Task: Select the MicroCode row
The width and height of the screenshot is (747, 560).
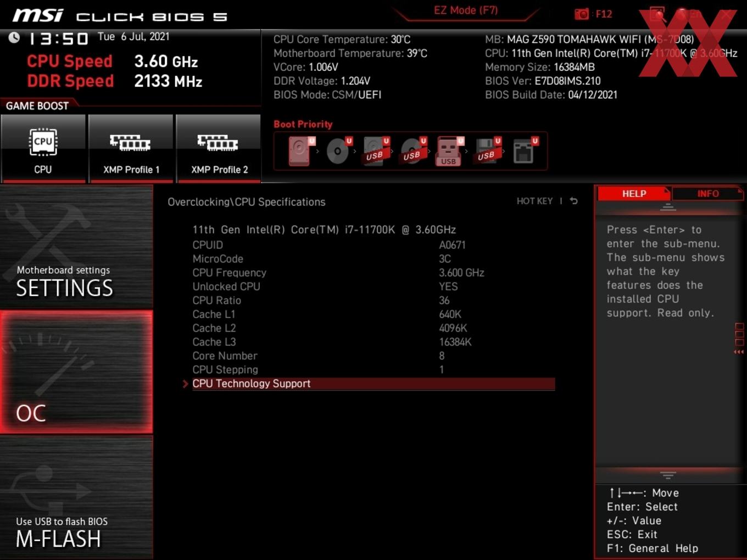Action: click(x=374, y=259)
